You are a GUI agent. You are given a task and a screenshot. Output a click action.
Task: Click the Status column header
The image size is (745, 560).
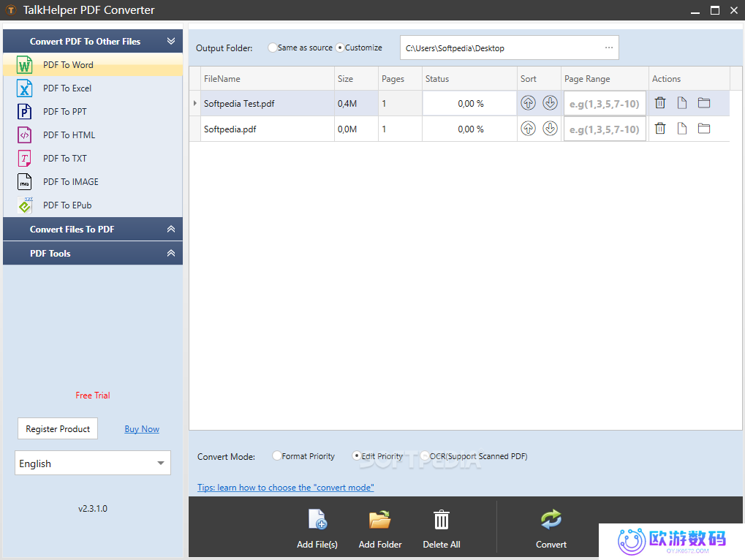coord(469,79)
